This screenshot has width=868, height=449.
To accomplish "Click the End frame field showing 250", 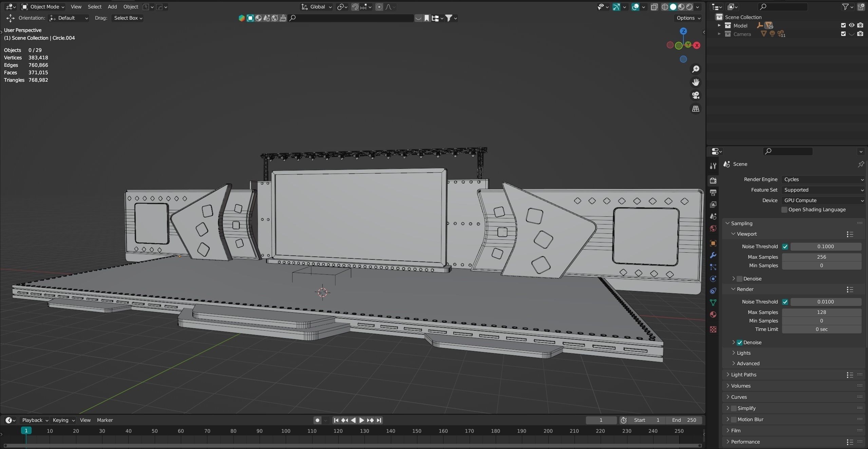I will point(684,420).
